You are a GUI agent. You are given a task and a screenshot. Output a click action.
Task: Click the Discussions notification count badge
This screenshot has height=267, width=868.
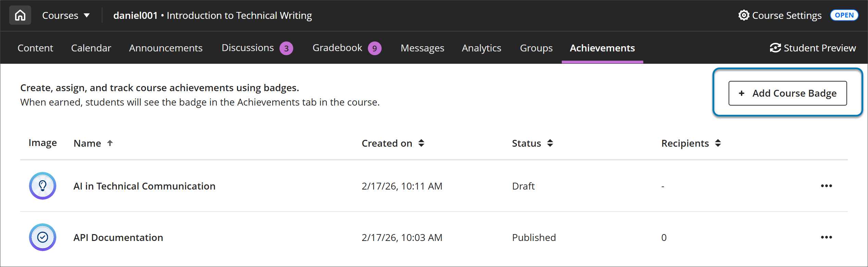(x=286, y=48)
